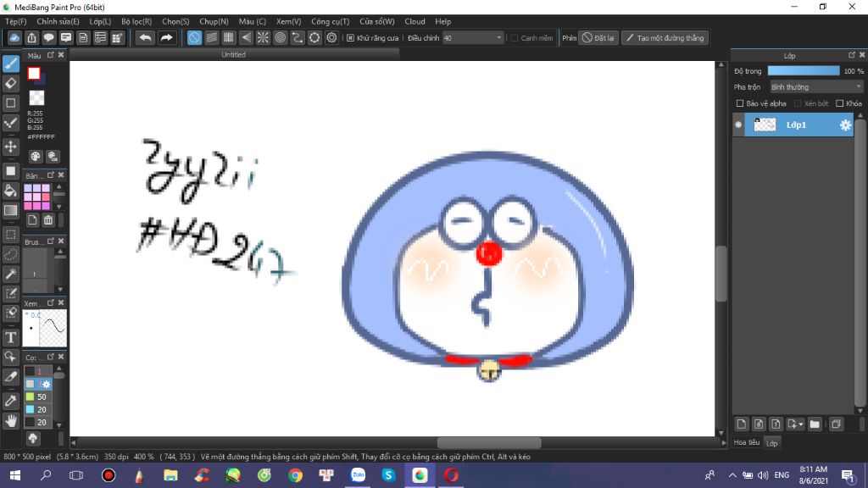868x488 pixels.
Task: Enable the radial snap guide
Action: point(263,37)
